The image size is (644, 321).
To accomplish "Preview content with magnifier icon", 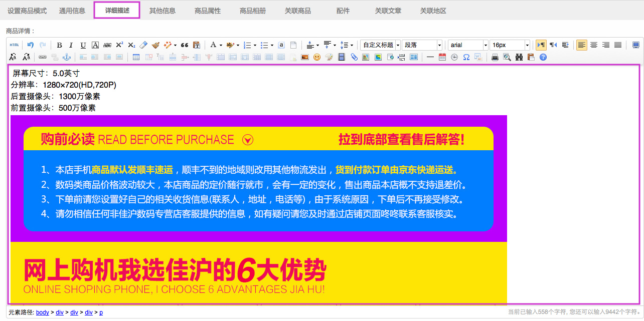I will tap(507, 57).
